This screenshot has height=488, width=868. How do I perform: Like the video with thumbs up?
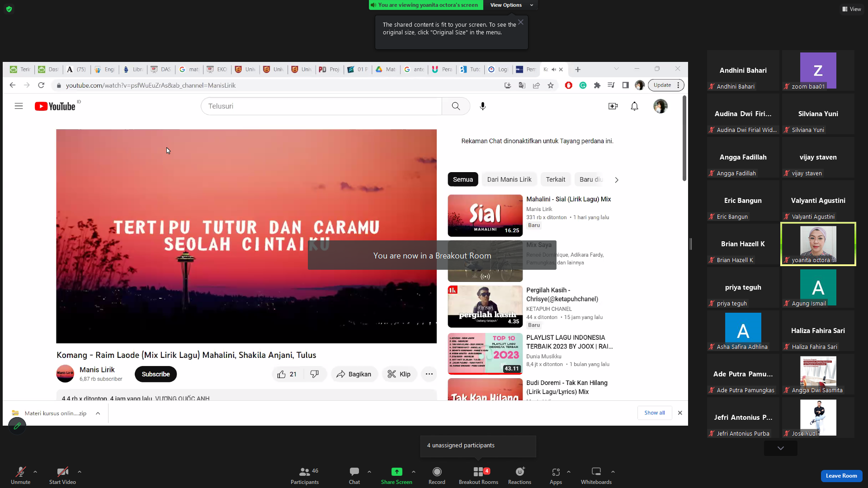[287, 374]
